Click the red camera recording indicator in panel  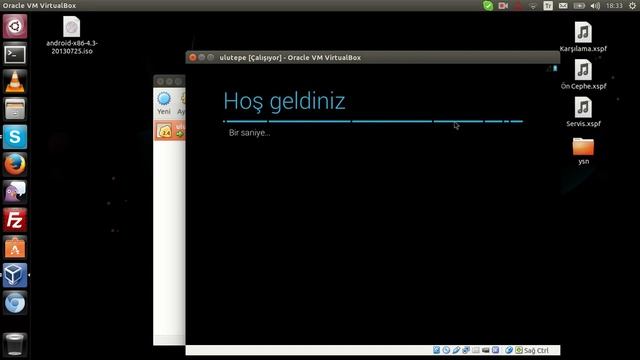click(503, 6)
